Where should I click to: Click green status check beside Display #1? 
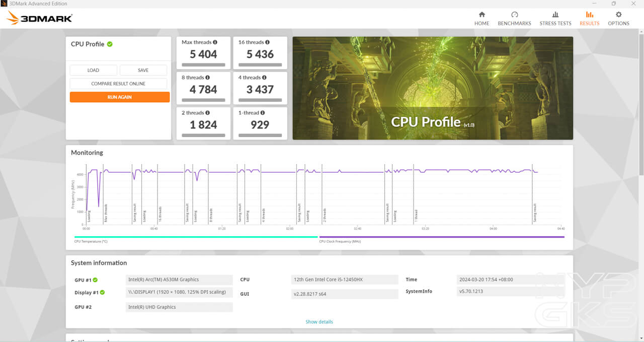point(102,293)
